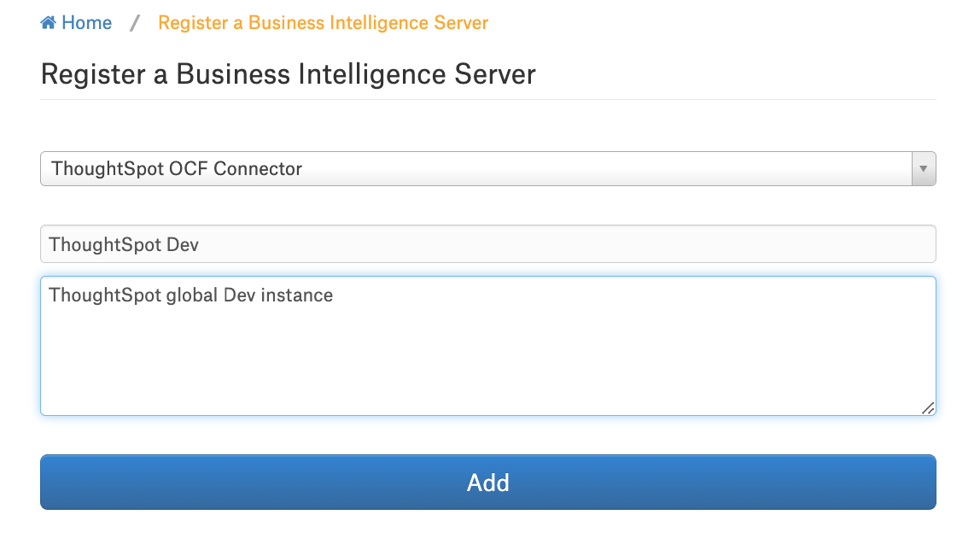Open the ThoughtSpot OCF Connector dropdown

click(x=488, y=169)
